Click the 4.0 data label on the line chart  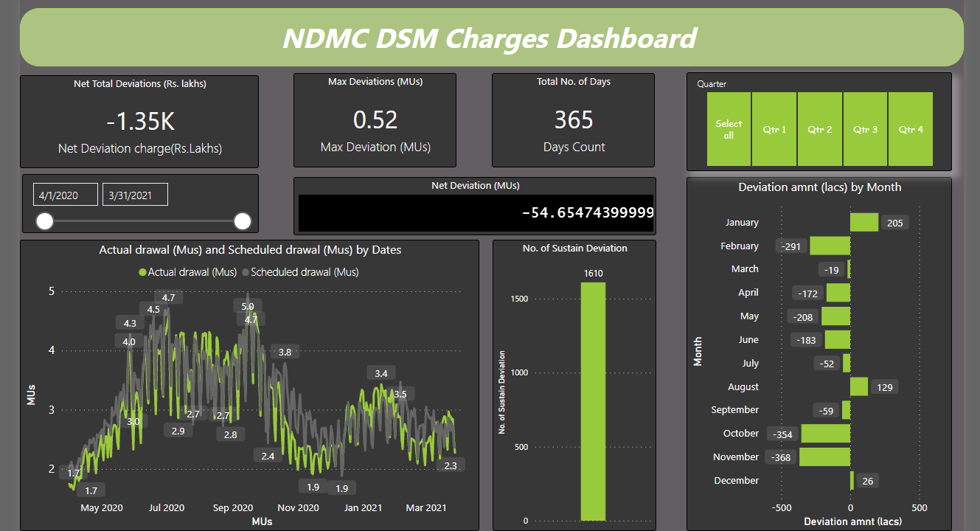129,341
